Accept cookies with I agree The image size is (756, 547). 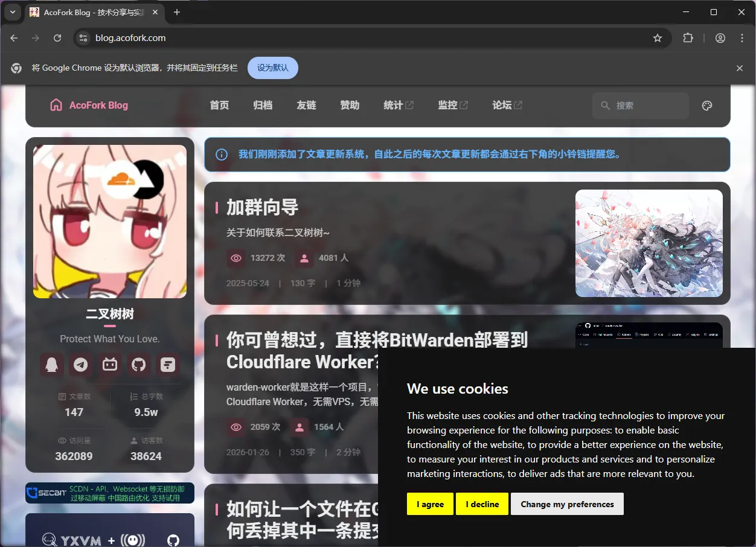click(x=430, y=504)
